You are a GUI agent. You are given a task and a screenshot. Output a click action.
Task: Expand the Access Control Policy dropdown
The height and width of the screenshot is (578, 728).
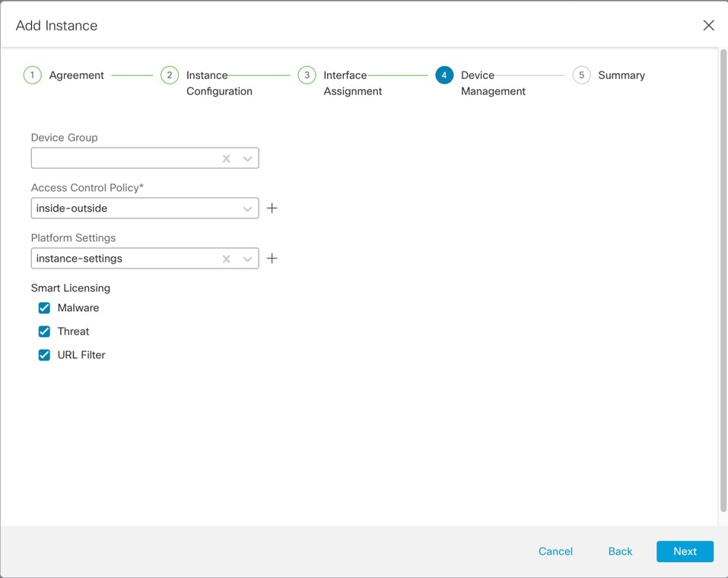(x=247, y=208)
